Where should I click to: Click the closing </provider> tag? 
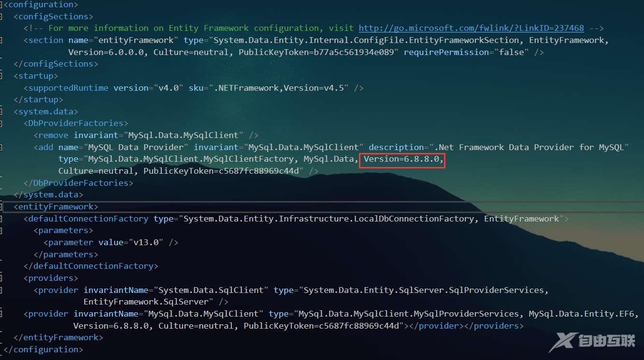tap(436, 326)
